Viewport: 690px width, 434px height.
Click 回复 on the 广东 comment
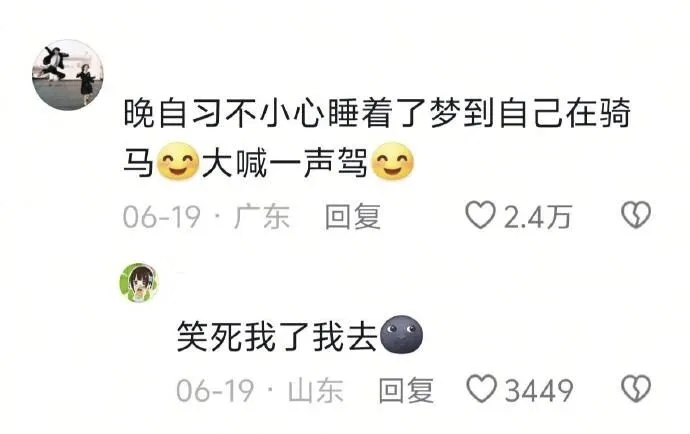point(353,217)
